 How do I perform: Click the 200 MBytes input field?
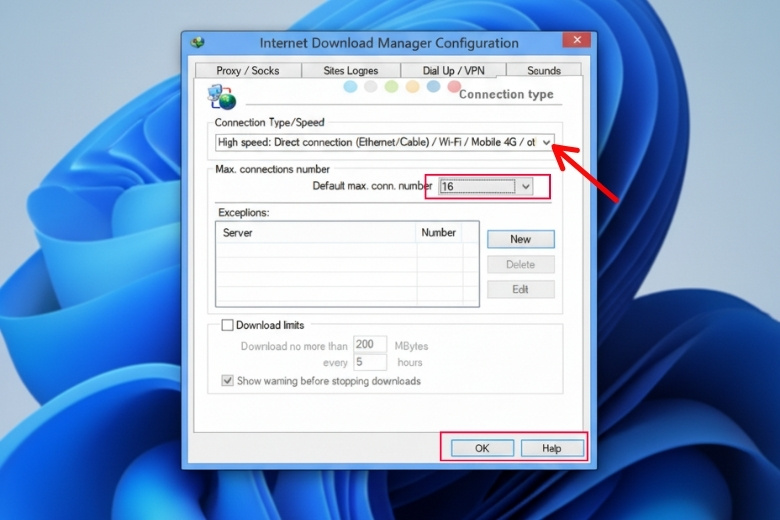[370, 344]
